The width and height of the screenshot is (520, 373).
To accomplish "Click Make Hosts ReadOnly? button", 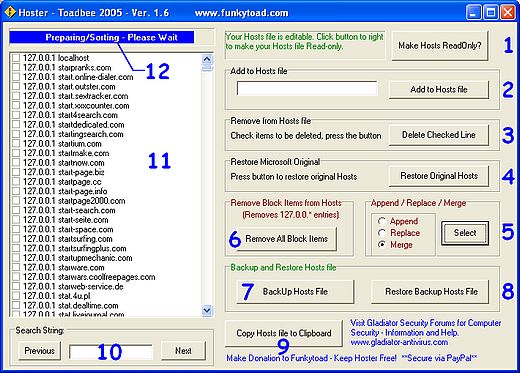I will pyautogui.click(x=440, y=46).
